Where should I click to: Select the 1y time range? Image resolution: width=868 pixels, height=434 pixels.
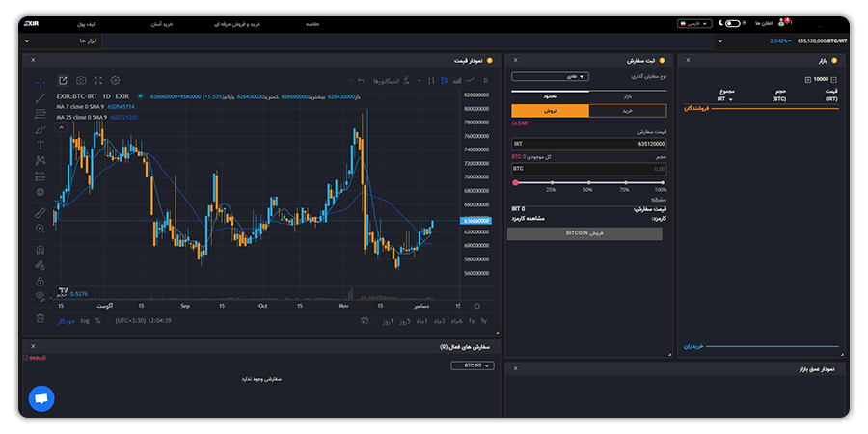(x=472, y=321)
